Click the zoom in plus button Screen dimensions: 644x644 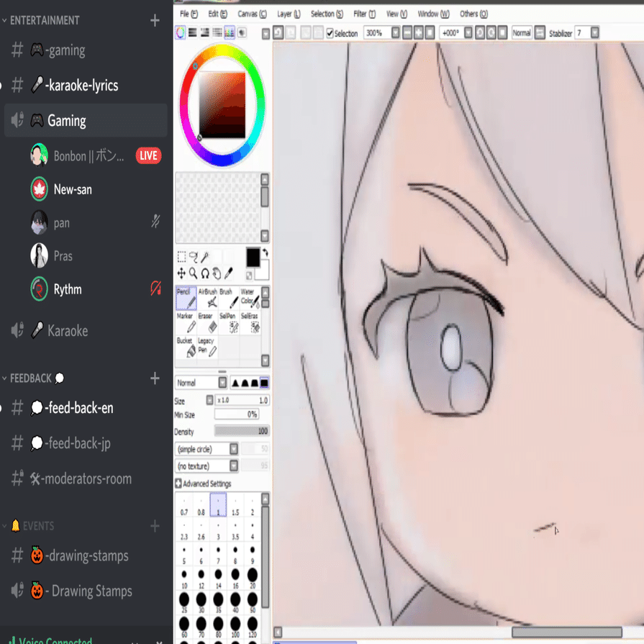click(x=419, y=32)
